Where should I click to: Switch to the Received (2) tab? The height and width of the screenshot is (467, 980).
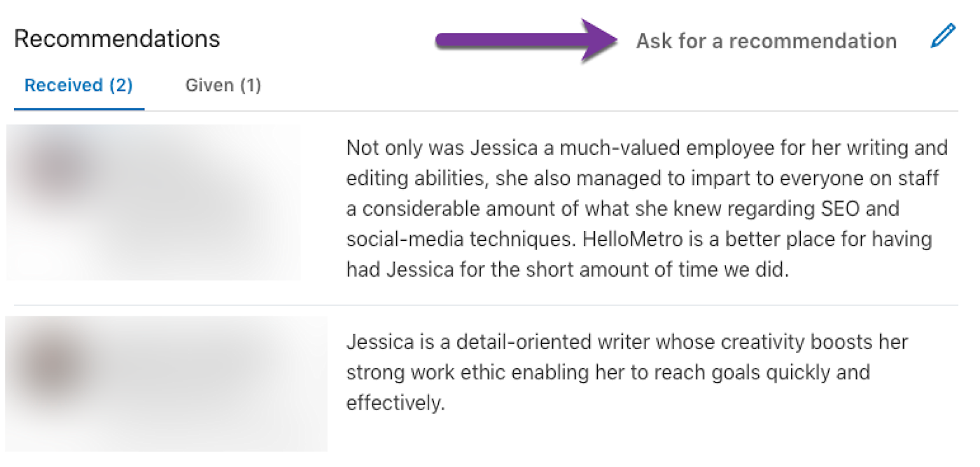point(78,85)
